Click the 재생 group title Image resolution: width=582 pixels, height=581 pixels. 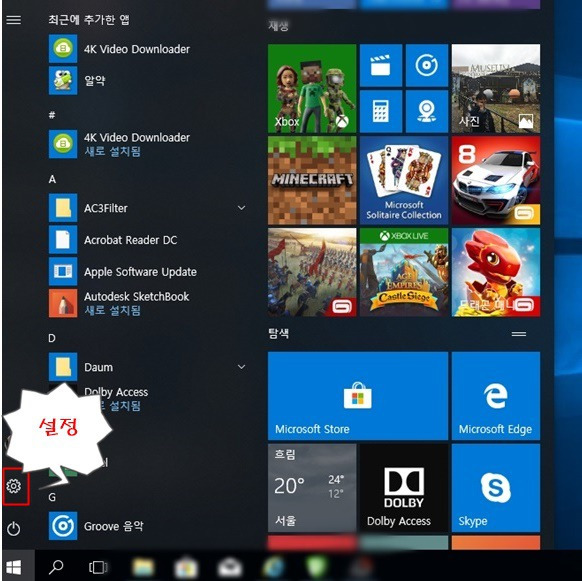point(279,26)
